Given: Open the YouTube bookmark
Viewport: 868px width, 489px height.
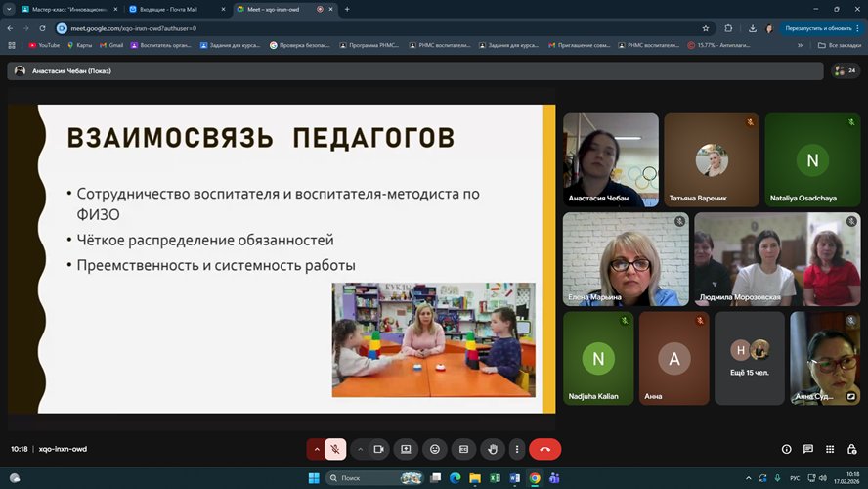Looking at the screenshot, I should (x=44, y=45).
